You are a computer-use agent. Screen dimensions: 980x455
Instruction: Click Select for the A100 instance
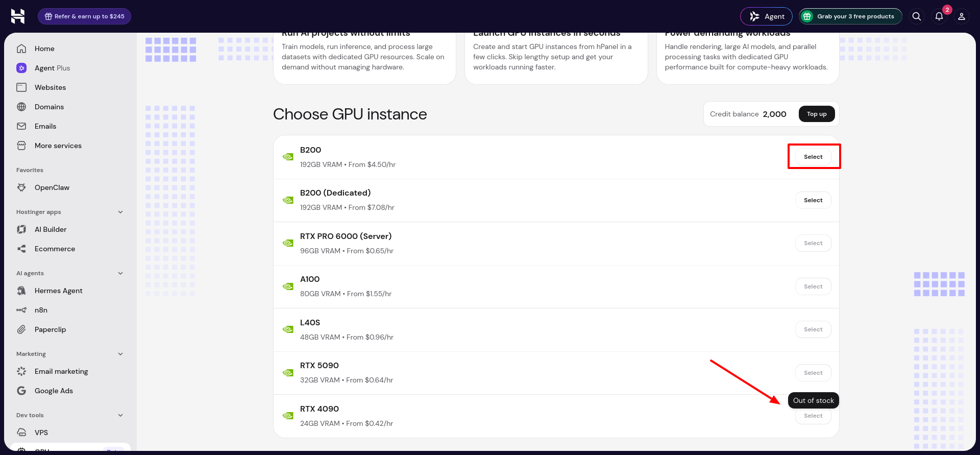[813, 286]
